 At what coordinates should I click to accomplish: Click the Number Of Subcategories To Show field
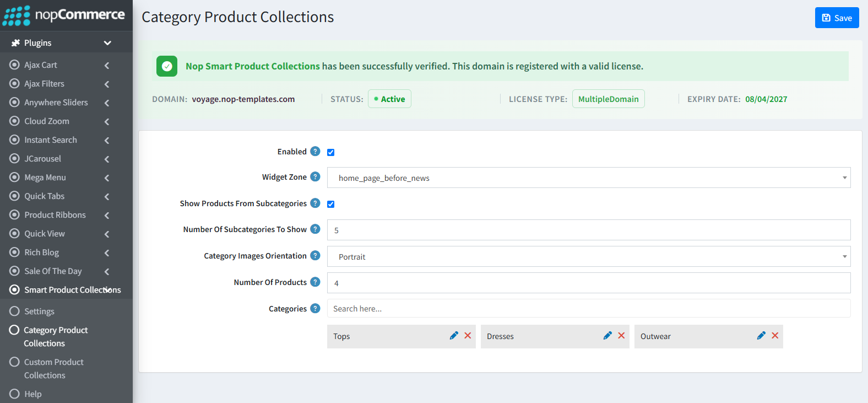[x=589, y=230]
